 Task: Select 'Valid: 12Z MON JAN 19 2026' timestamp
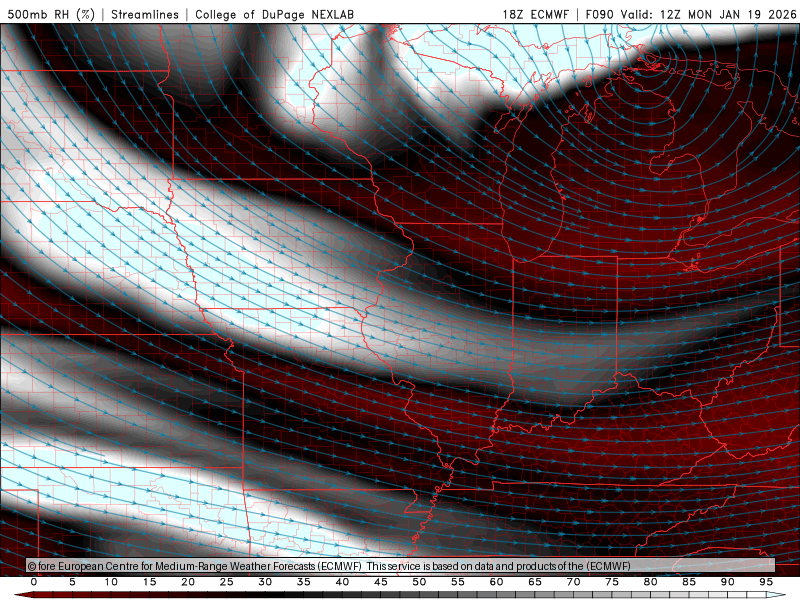tap(709, 14)
